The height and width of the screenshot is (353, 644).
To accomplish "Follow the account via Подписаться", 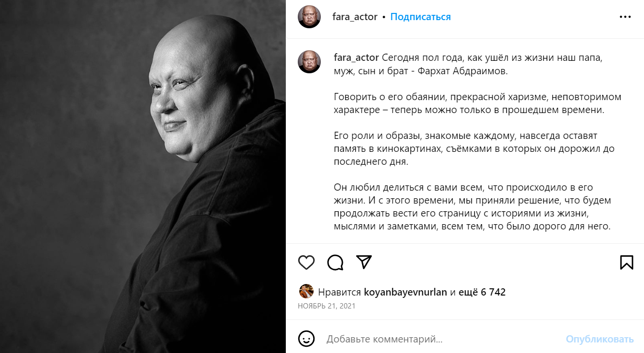I will [x=421, y=17].
